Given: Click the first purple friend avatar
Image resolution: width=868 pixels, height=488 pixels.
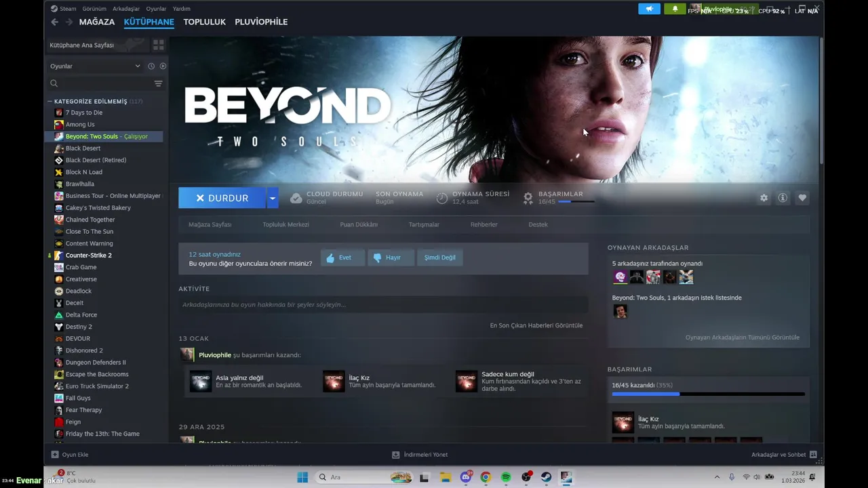Looking at the screenshot, I should coord(620,277).
